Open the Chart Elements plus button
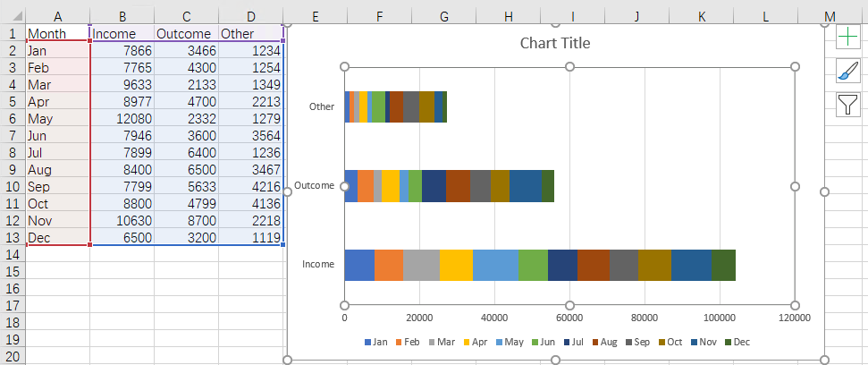This screenshot has height=365, width=868. tap(847, 37)
